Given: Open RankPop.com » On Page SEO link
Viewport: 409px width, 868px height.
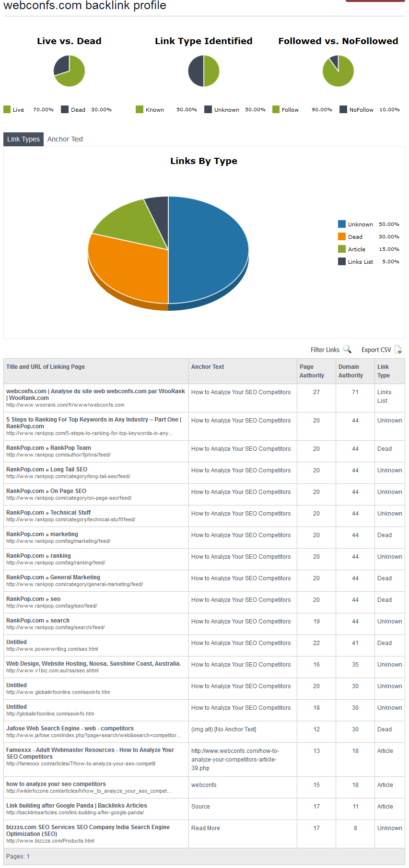Looking at the screenshot, I should click(46, 491).
